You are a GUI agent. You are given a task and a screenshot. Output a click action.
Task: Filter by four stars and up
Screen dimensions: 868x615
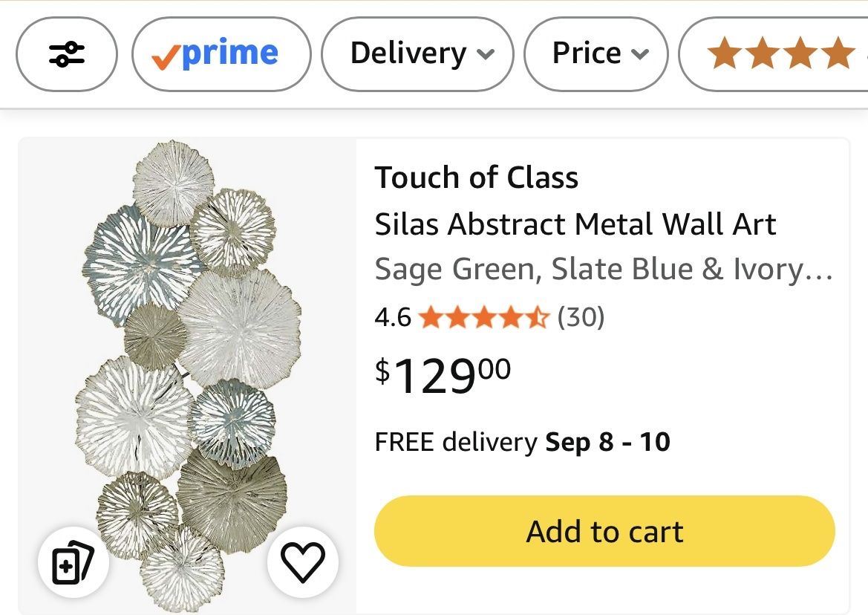tap(774, 53)
